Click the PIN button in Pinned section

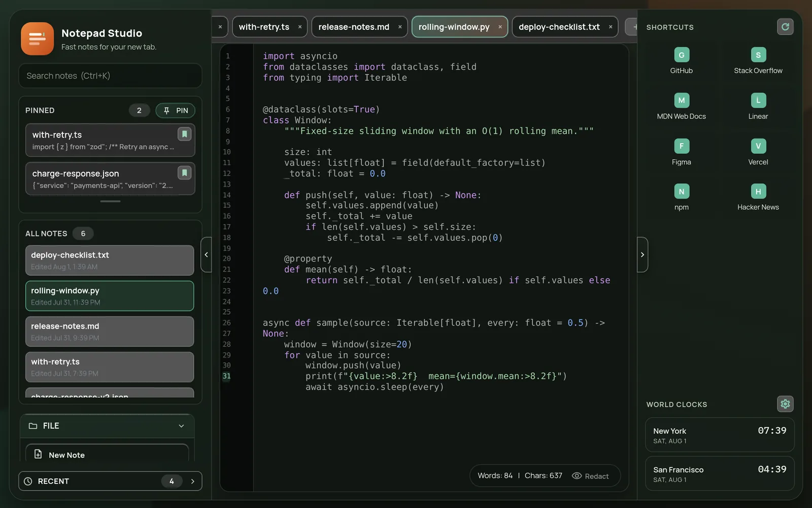[x=175, y=110]
